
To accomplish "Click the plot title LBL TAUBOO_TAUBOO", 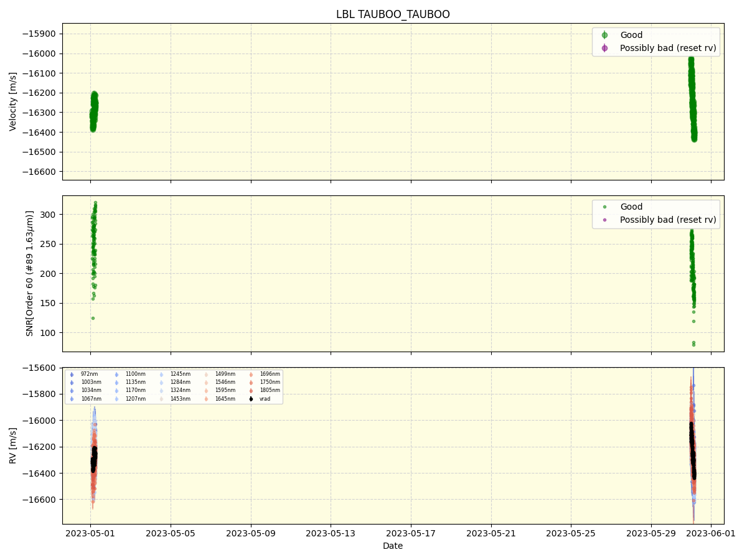I will tap(393, 14).
